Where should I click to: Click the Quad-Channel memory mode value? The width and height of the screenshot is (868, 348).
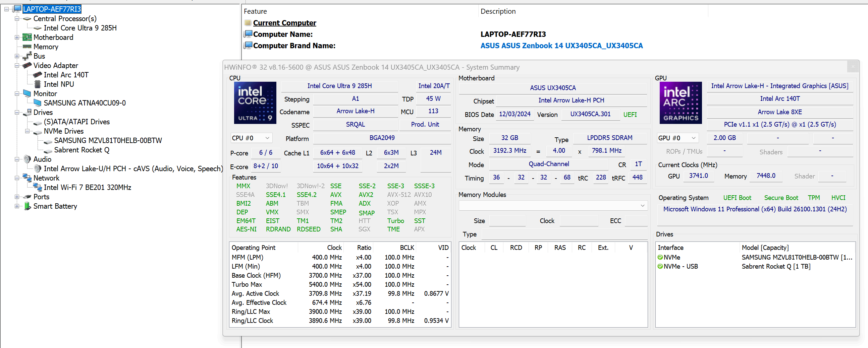[x=549, y=164]
